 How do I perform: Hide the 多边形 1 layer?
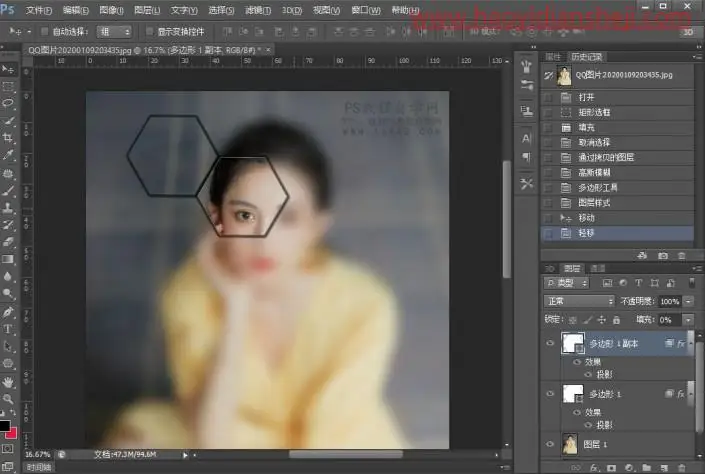[x=550, y=394]
